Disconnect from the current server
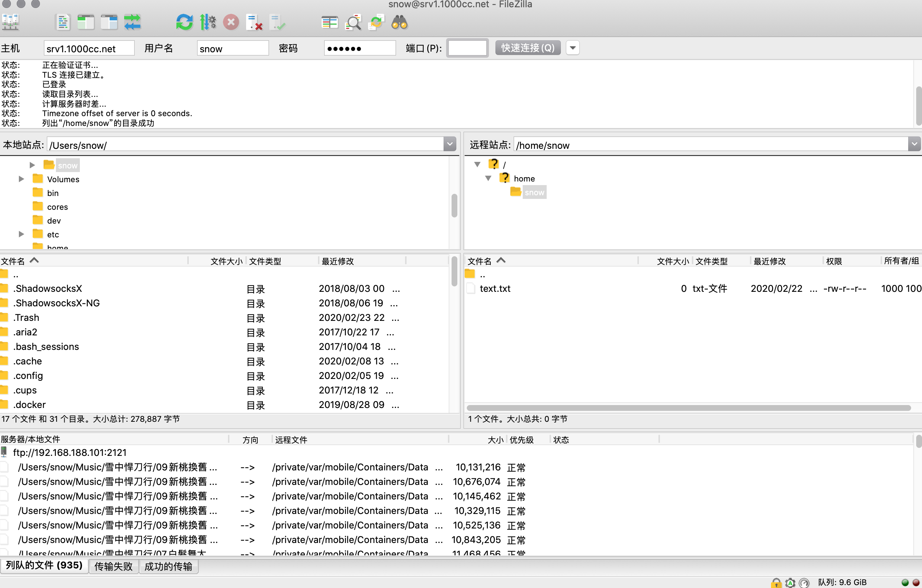The image size is (922, 588). click(x=254, y=22)
